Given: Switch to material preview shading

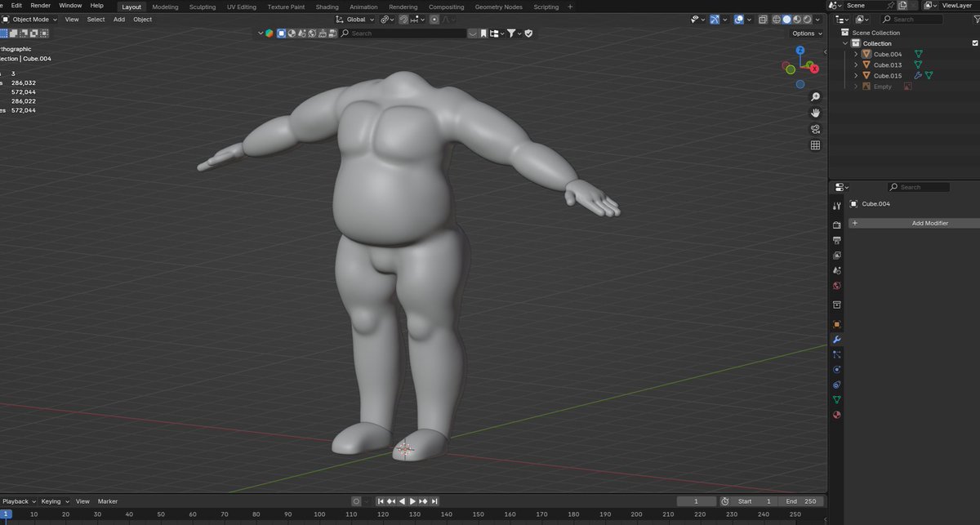Looking at the screenshot, I should pyautogui.click(x=798, y=20).
